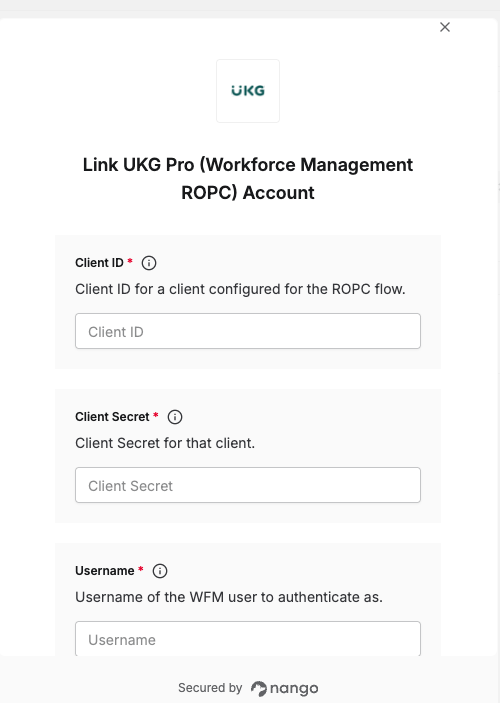Viewport: 500px width, 703px height.
Task: Click the UKG logo thumbnail
Action: pos(248,91)
